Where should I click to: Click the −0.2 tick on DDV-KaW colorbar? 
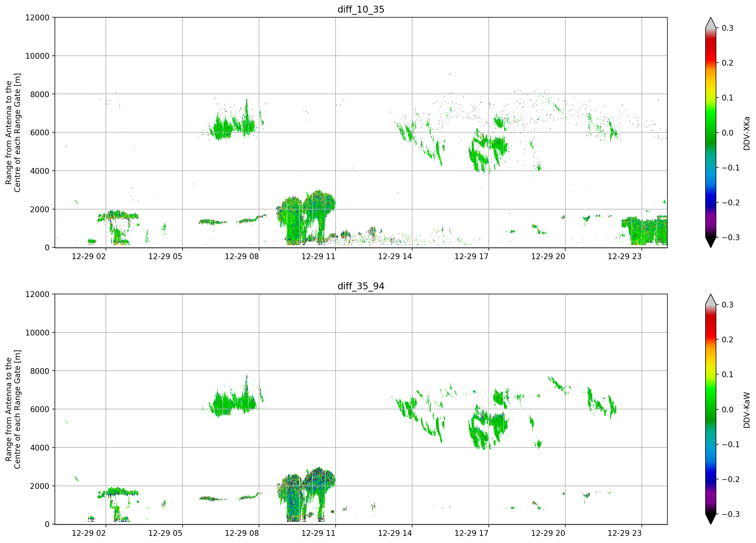[x=731, y=479]
